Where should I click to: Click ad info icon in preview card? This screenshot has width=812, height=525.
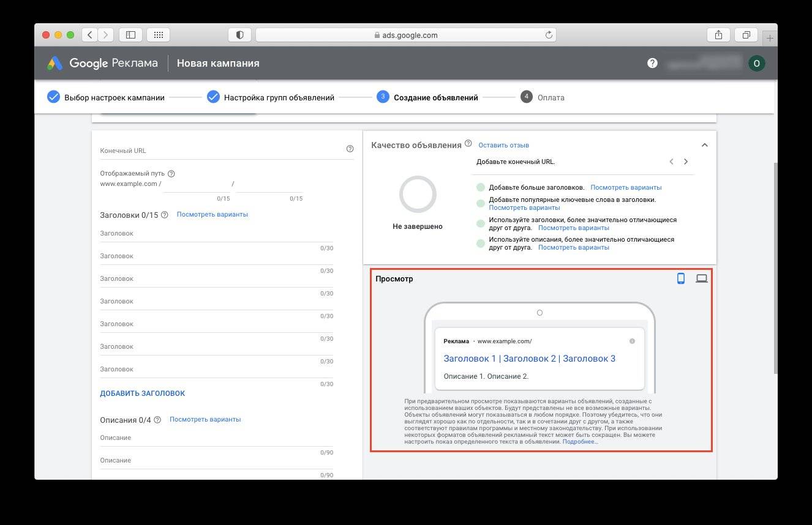(x=632, y=341)
